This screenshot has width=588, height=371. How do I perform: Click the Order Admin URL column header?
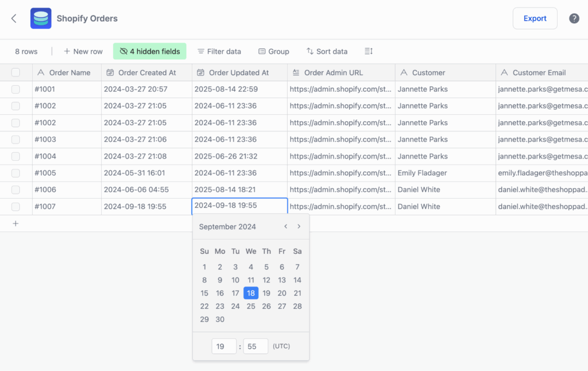pos(341,72)
